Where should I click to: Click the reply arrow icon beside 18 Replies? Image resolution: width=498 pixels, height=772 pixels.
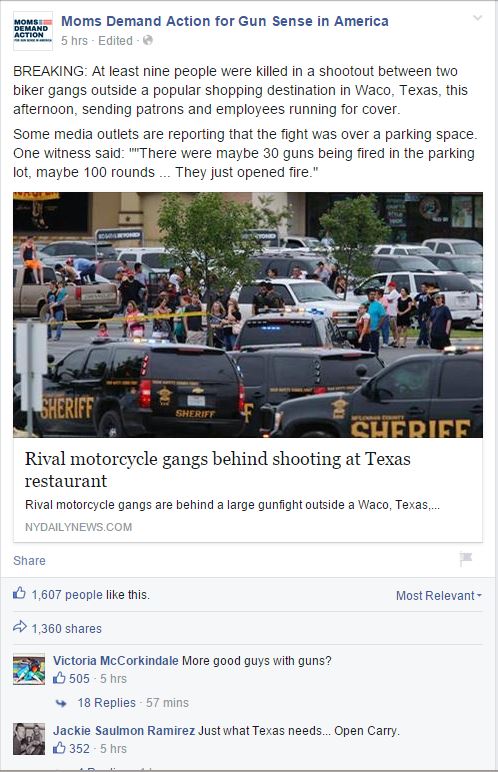pos(61,704)
